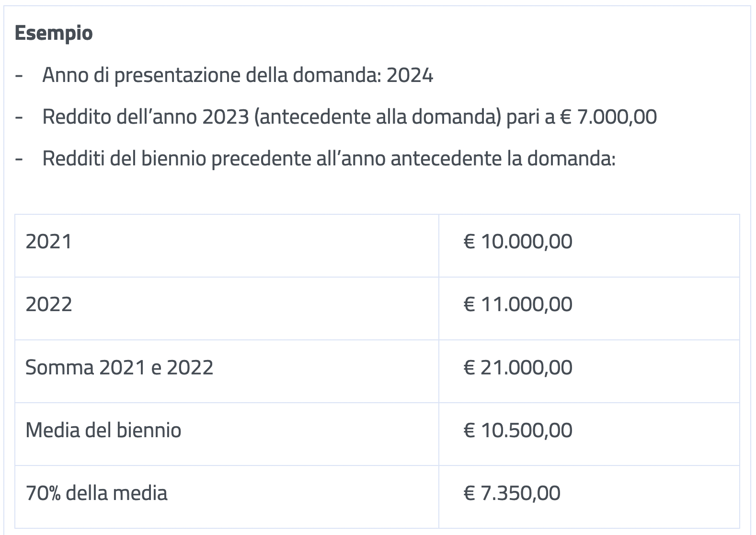
Task: Click the € 10.500,00 average value
Action: [x=517, y=430]
